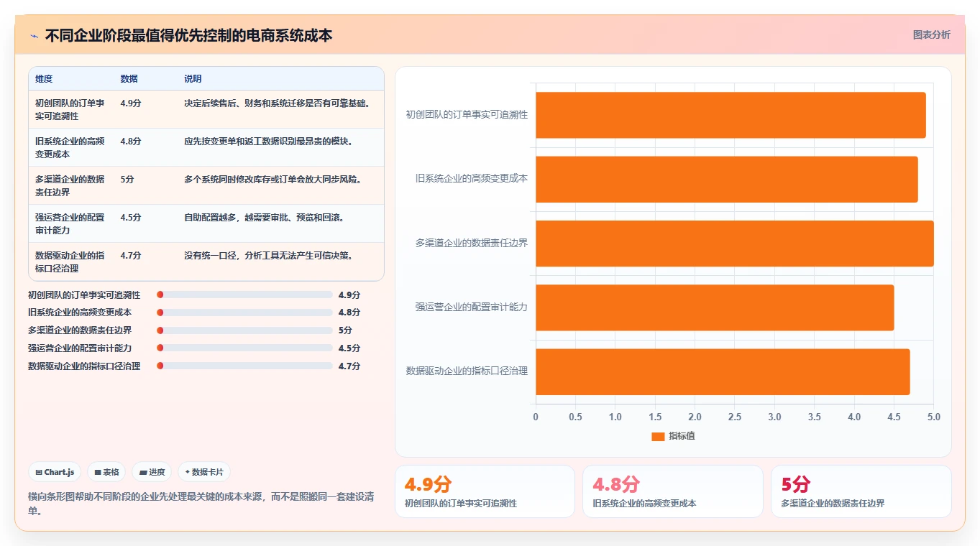Click the chart bar for 多渠道企业的数据责任边界
Viewport: 980px width, 546px height.
[x=735, y=244]
